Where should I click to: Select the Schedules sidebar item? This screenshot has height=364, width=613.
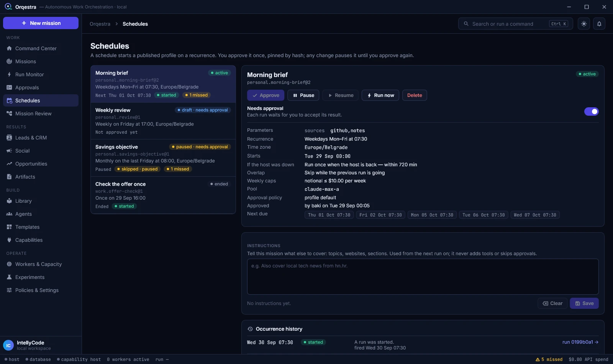point(41,100)
